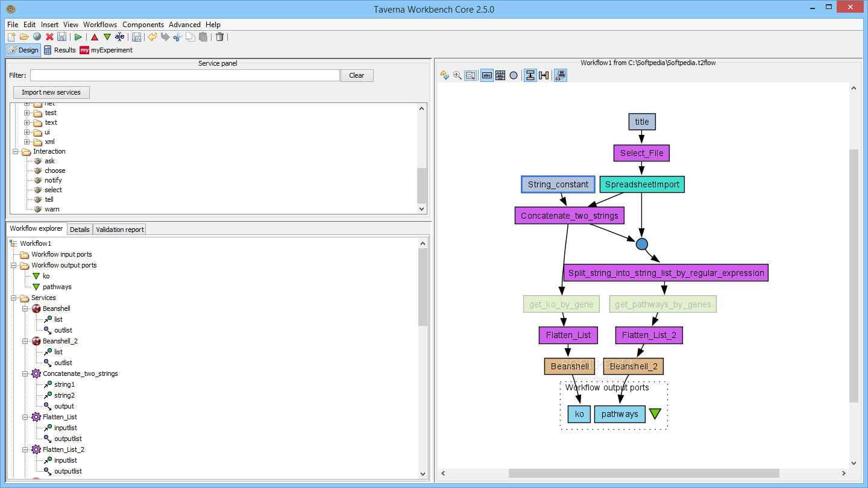868x488 pixels.
Task: Select the 'ko' output port in explorer
Action: click(46, 276)
